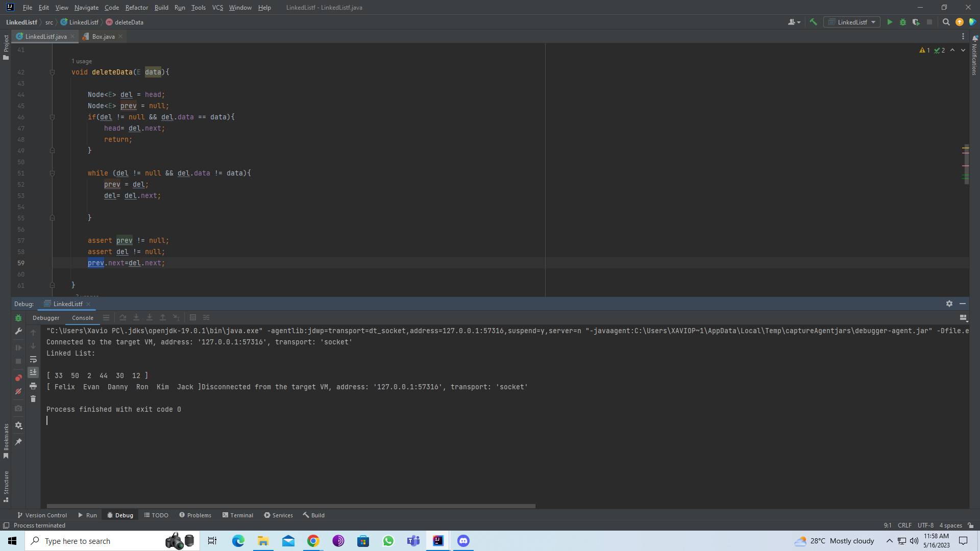
Task: Open the Structure sidebar panel
Action: [x=6, y=486]
